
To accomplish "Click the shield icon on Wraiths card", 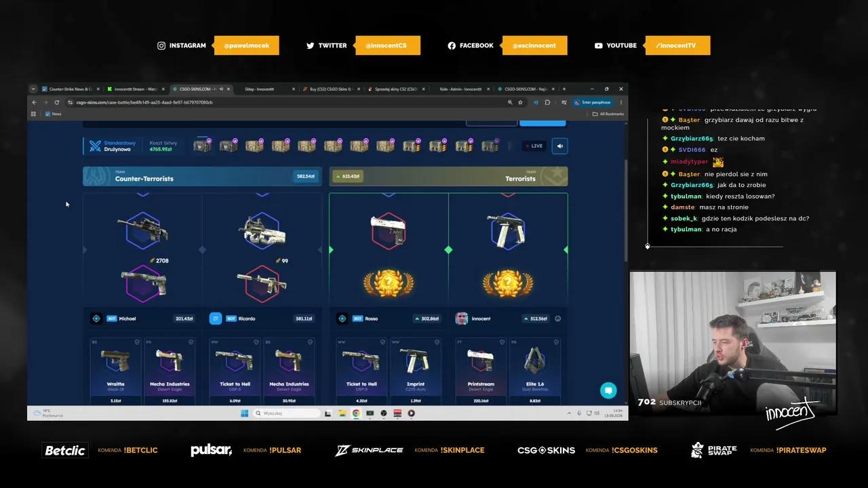I will [x=137, y=342].
